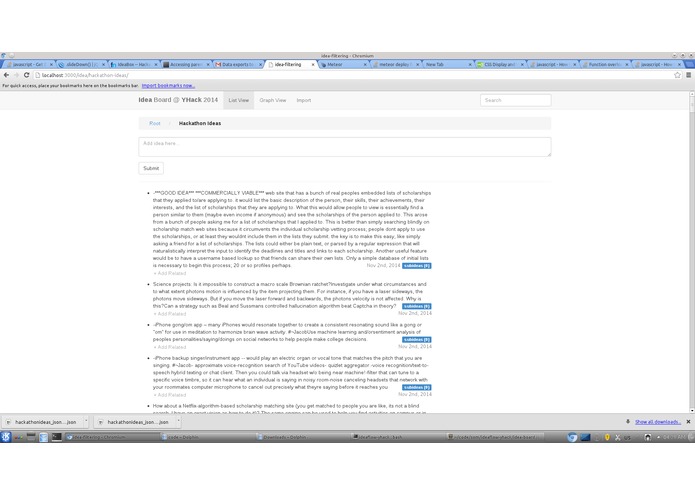Image resolution: width=695 pixels, height=494 pixels.
Task: Switch to the IdeaBox browser tab
Action: point(133,65)
